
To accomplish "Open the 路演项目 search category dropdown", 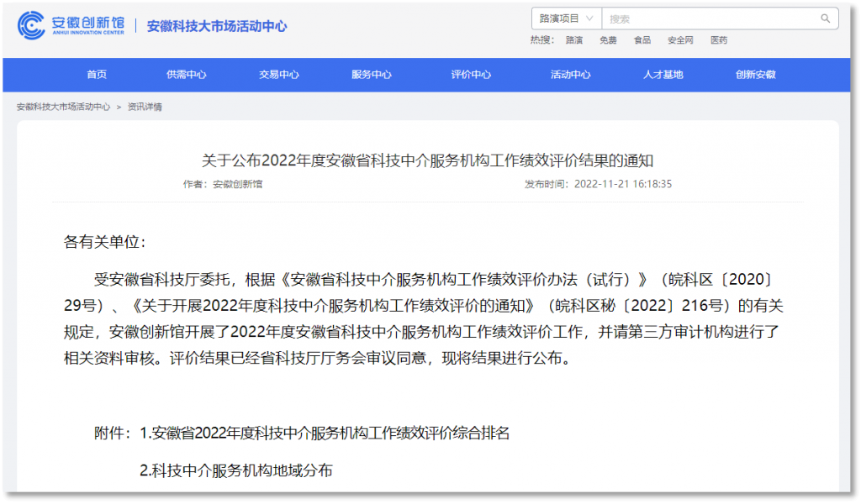I will coord(566,18).
